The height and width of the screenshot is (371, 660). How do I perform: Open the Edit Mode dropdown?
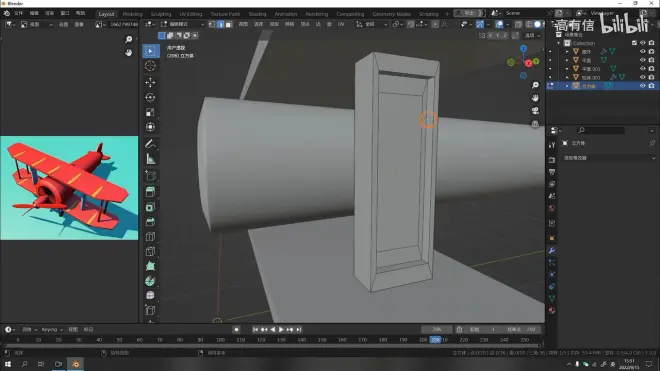coord(182,24)
